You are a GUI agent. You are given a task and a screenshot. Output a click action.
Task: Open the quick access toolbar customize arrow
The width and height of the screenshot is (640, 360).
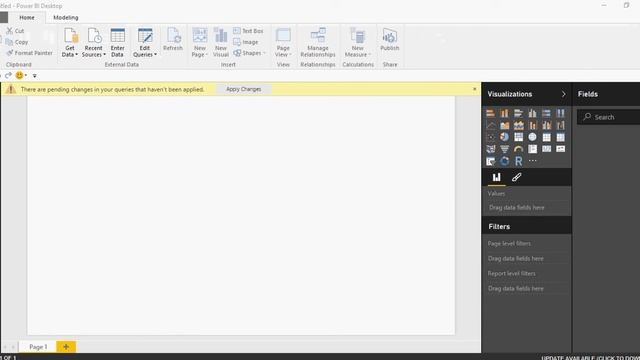34,76
